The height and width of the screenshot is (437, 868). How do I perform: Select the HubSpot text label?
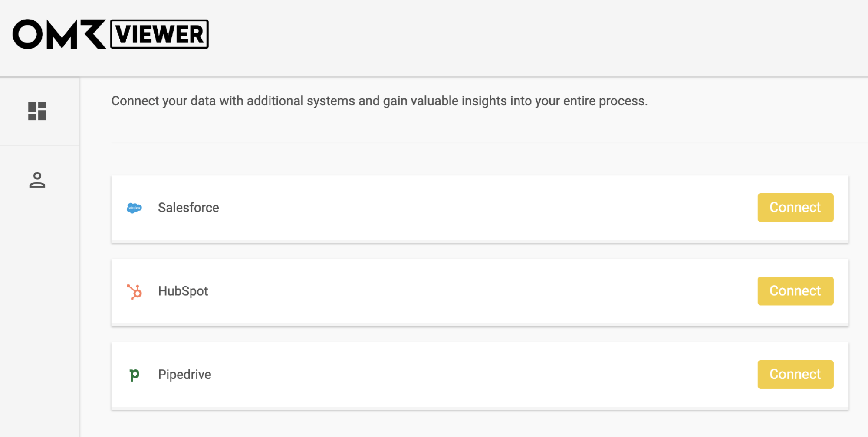tap(183, 291)
